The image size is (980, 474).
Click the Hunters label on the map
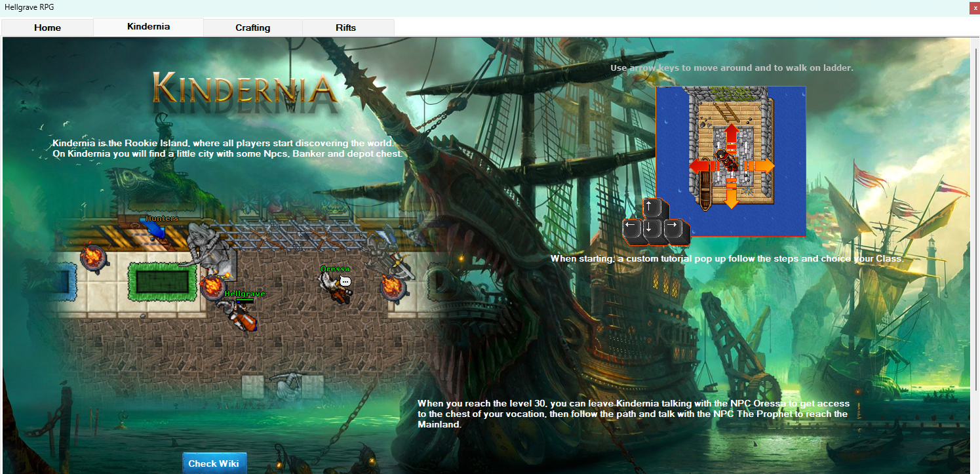coord(162,218)
